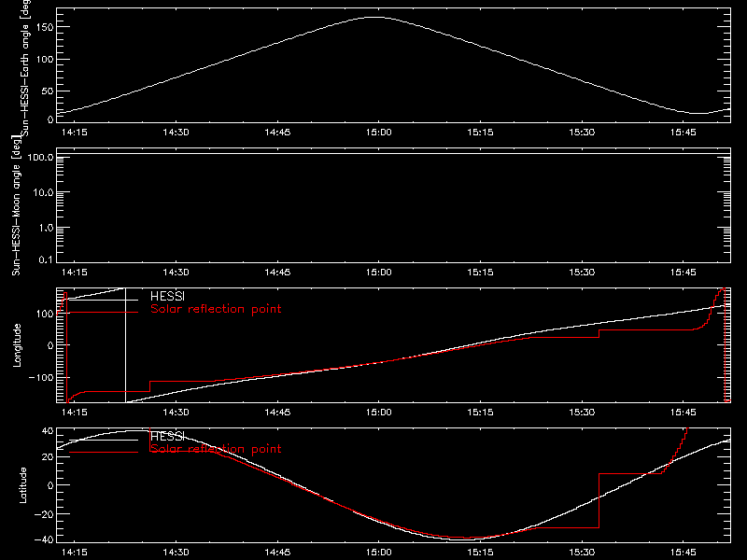Click the peak of the Earth angle curve
The image size is (747, 560).
click(376, 17)
